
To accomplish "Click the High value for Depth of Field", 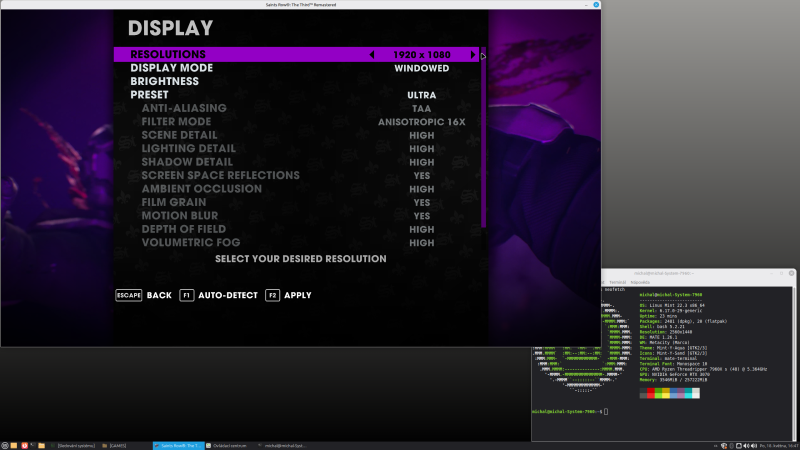I will point(421,230).
